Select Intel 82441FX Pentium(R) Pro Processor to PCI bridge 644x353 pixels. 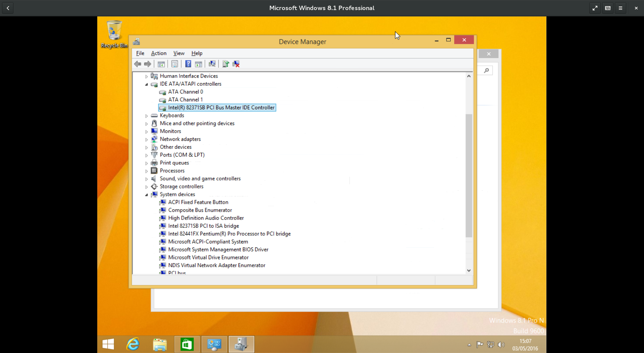point(229,234)
